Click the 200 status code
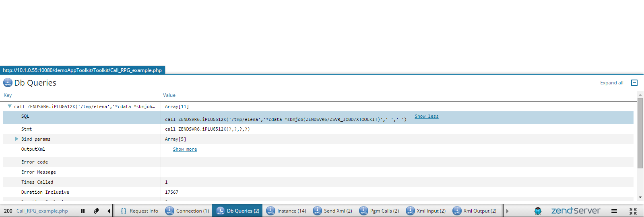 coord(8,211)
